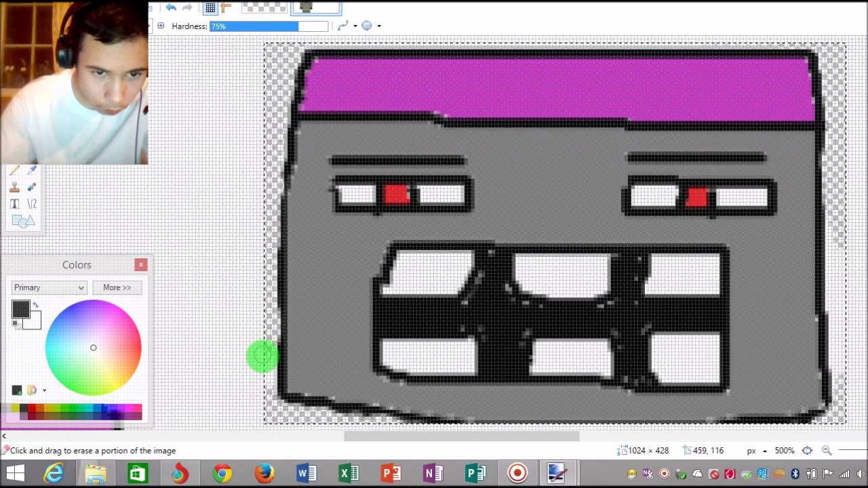Open Internet Explorer from the taskbar
The height and width of the screenshot is (488, 868).
[x=53, y=473]
